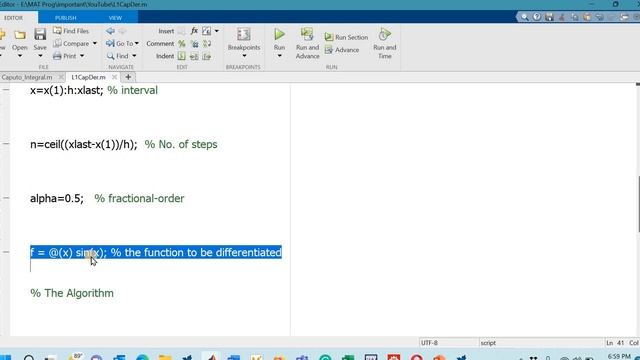The width and height of the screenshot is (640, 360).
Task: Click the '% The Algorithm' comment line
Action: click(72, 293)
